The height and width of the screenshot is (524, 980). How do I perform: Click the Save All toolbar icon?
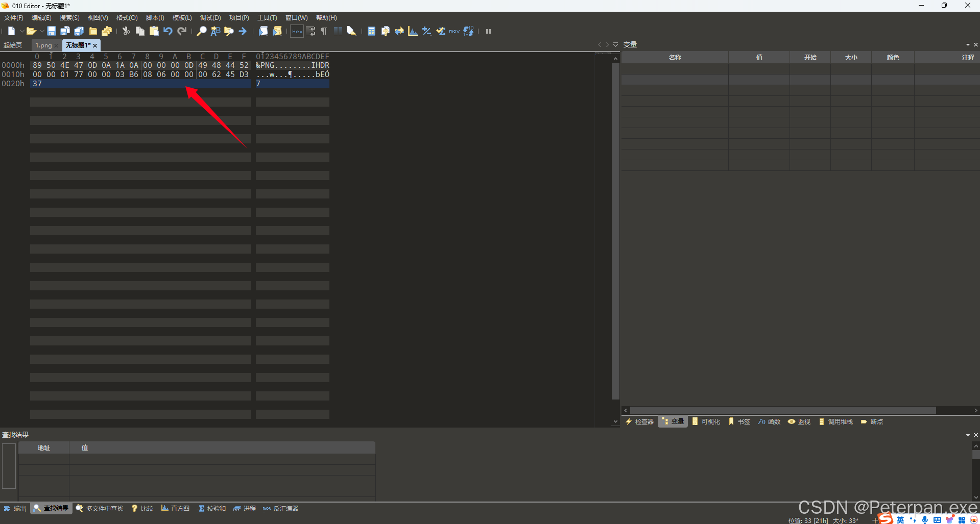(x=79, y=31)
